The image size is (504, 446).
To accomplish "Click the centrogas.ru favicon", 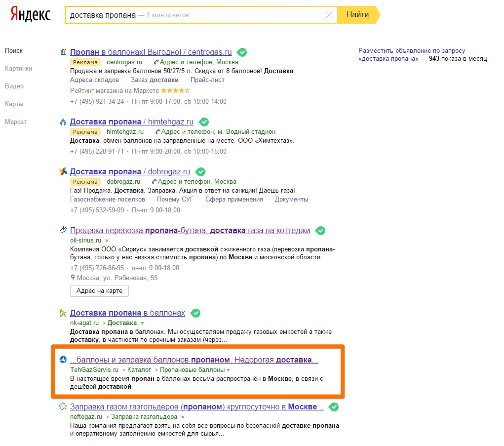I will point(63,52).
